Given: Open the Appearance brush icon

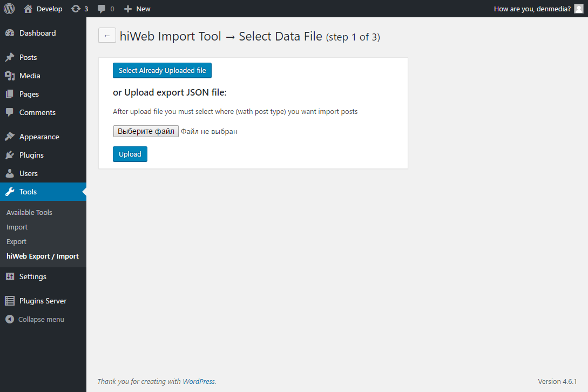Looking at the screenshot, I should point(10,137).
